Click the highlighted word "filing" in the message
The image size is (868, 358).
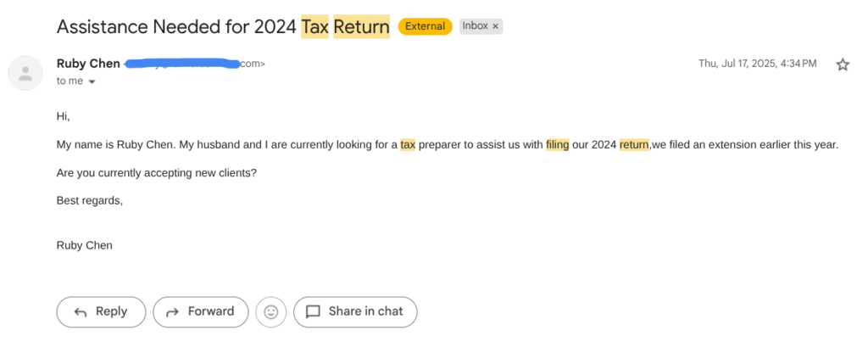click(x=557, y=144)
